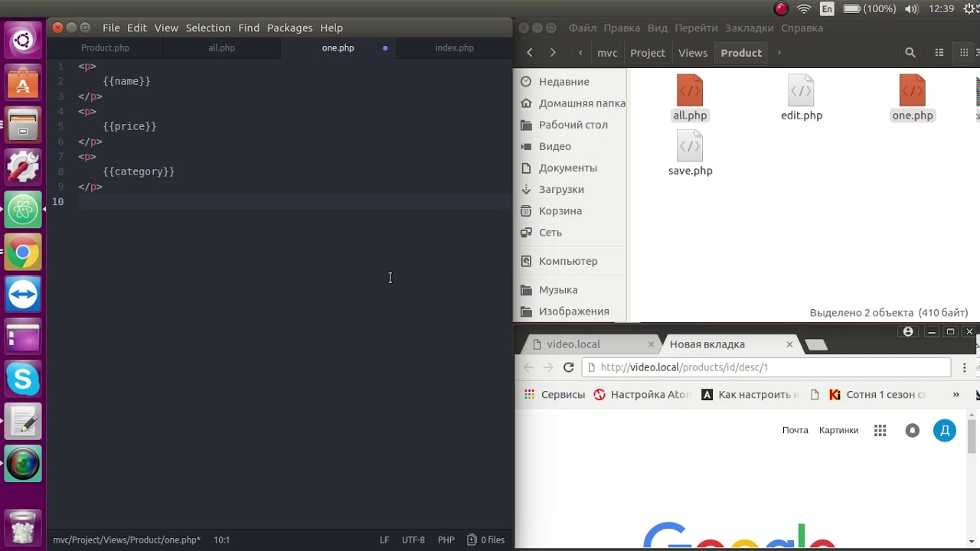This screenshot has height=551, width=980.
Task: Change the PHP grammar selector
Action: tap(446, 540)
